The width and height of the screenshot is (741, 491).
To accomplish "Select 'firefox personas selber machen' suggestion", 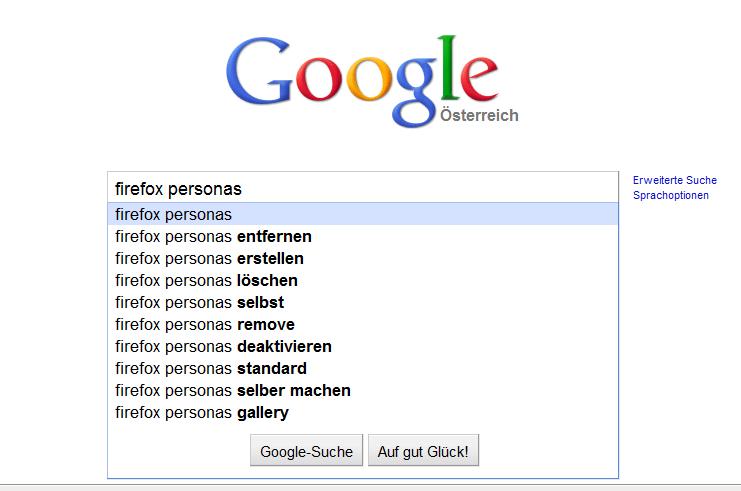I will 232,390.
